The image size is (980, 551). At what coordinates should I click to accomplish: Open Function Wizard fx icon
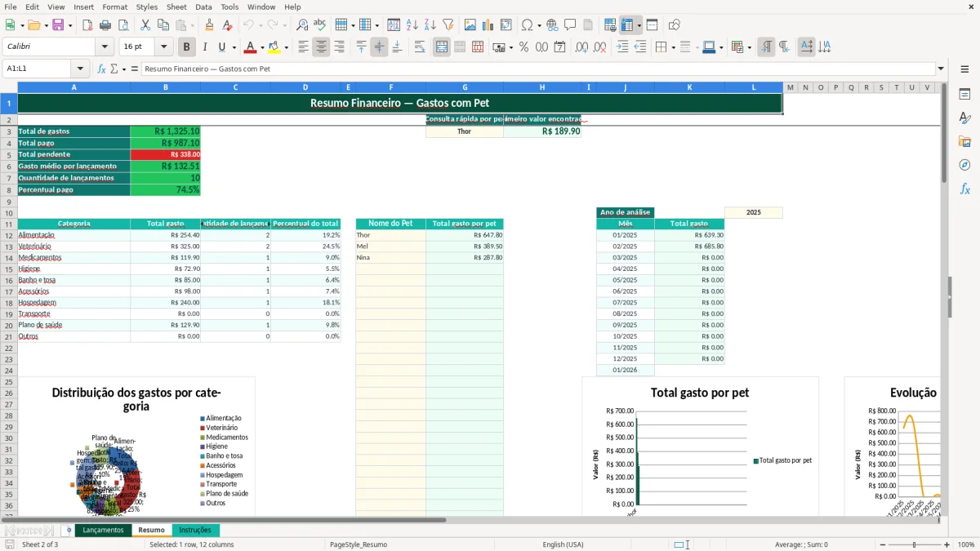click(x=101, y=69)
